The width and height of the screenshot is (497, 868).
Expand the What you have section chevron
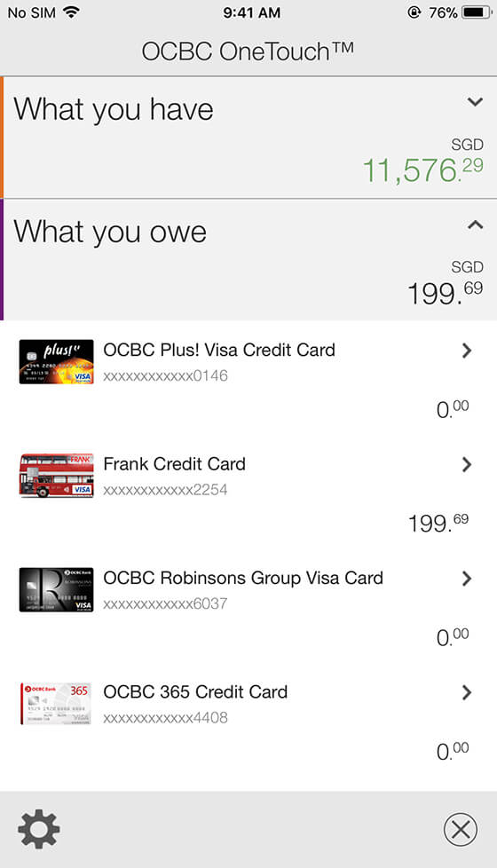point(475,102)
